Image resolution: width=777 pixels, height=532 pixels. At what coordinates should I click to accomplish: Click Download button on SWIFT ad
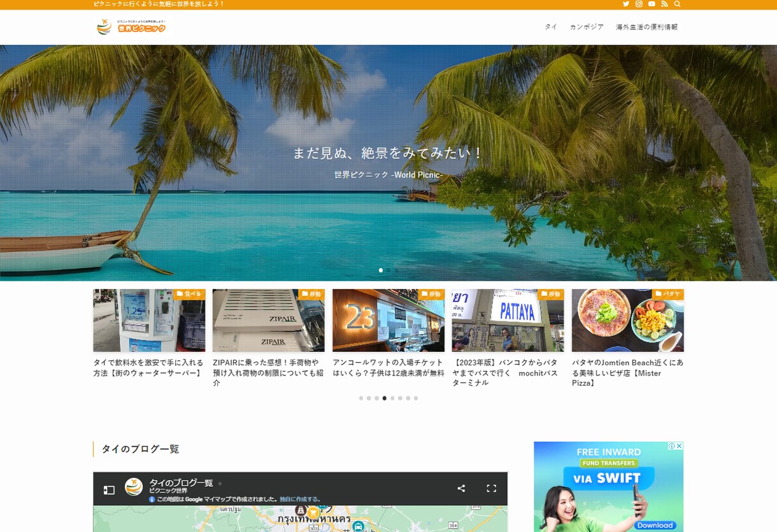coord(655,525)
